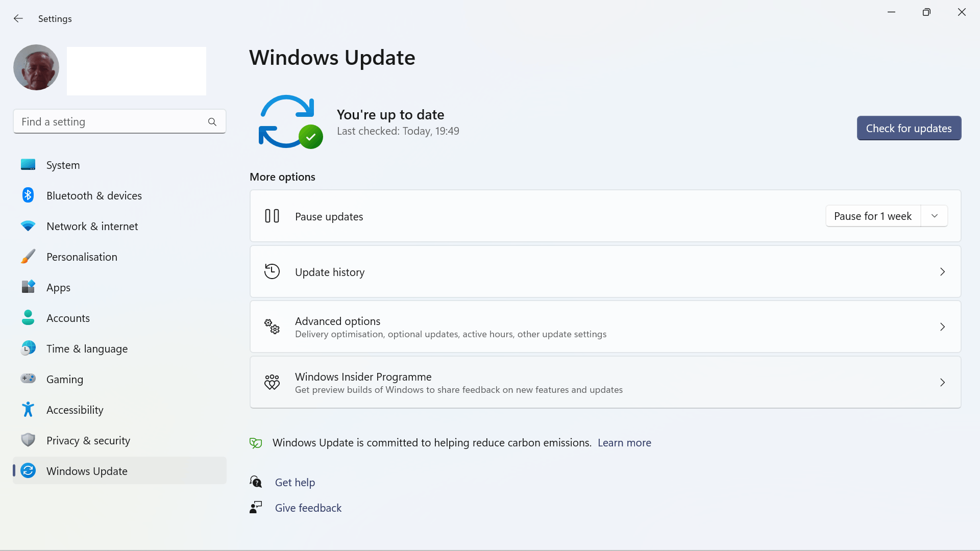The height and width of the screenshot is (551, 980).
Task: Click the Windows Insider Programme hearts icon
Action: pyautogui.click(x=272, y=382)
